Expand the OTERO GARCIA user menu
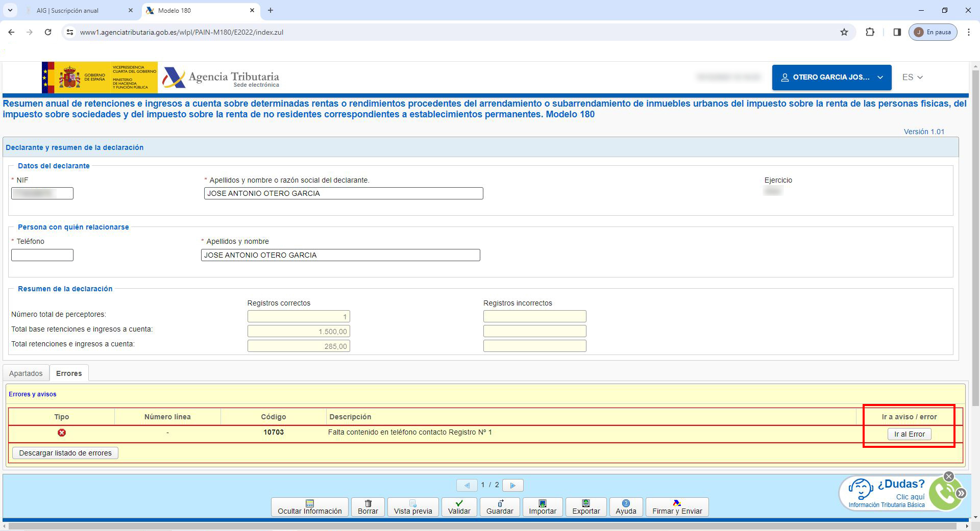Image resolution: width=980 pixels, height=531 pixels. pyautogui.click(x=831, y=78)
